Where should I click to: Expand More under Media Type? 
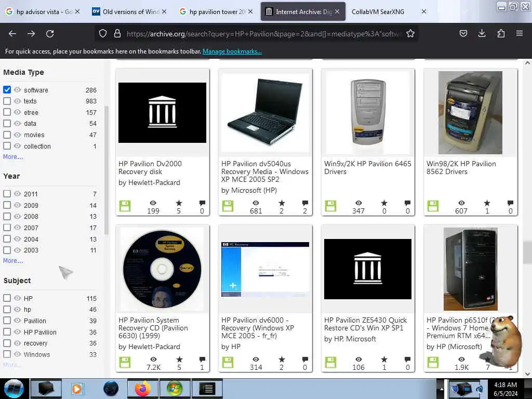(13, 157)
